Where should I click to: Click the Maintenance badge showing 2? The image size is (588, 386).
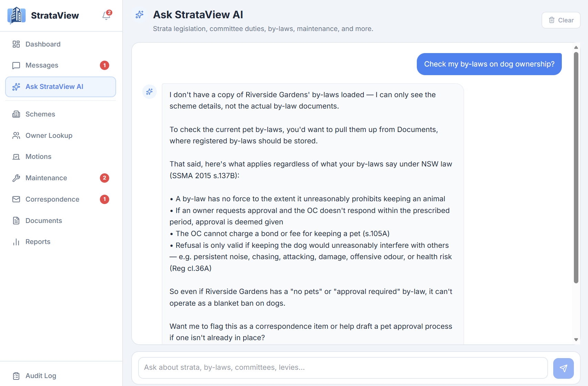(105, 178)
